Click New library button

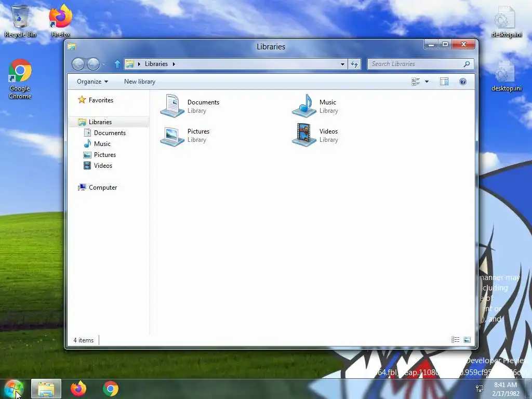pos(140,82)
